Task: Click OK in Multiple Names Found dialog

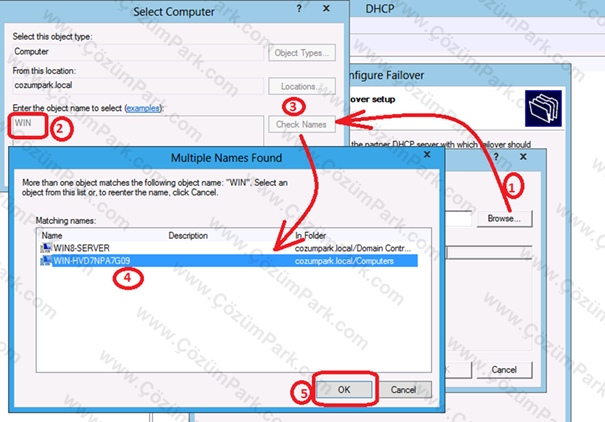Action: pos(344,390)
